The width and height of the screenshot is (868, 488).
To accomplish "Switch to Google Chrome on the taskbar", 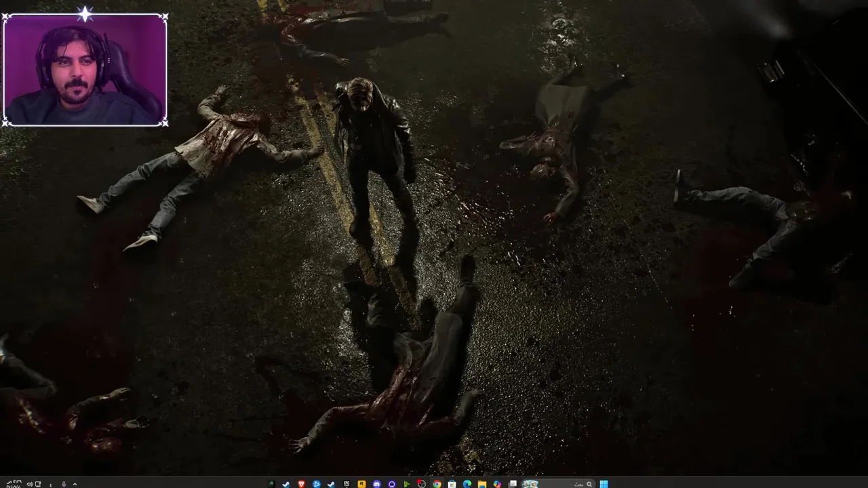I will pyautogui.click(x=437, y=484).
